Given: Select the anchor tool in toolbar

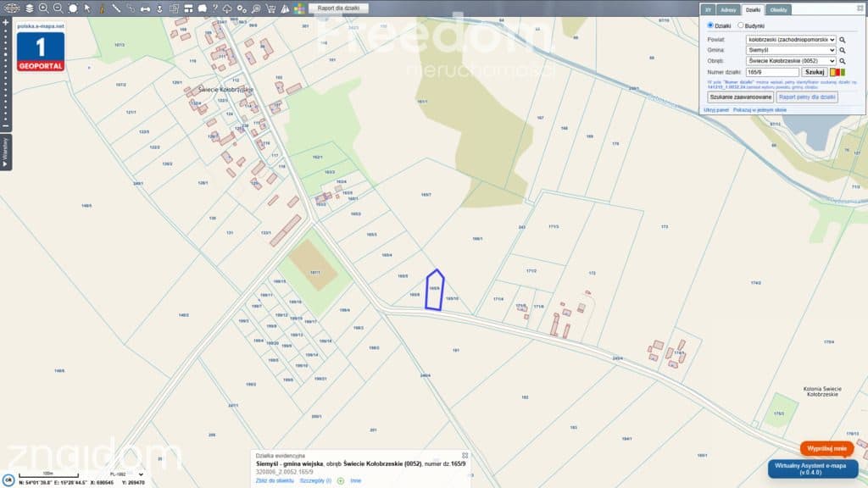Looking at the screenshot, I should 159,8.
